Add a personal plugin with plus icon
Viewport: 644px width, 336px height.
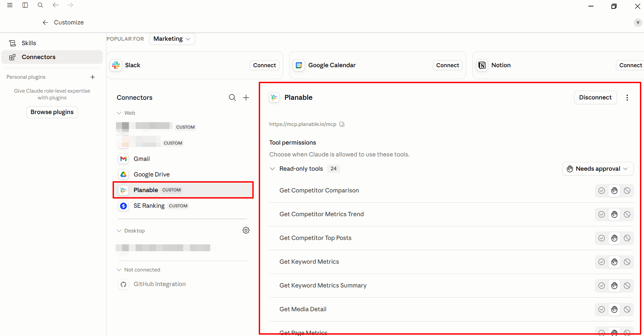(93, 77)
